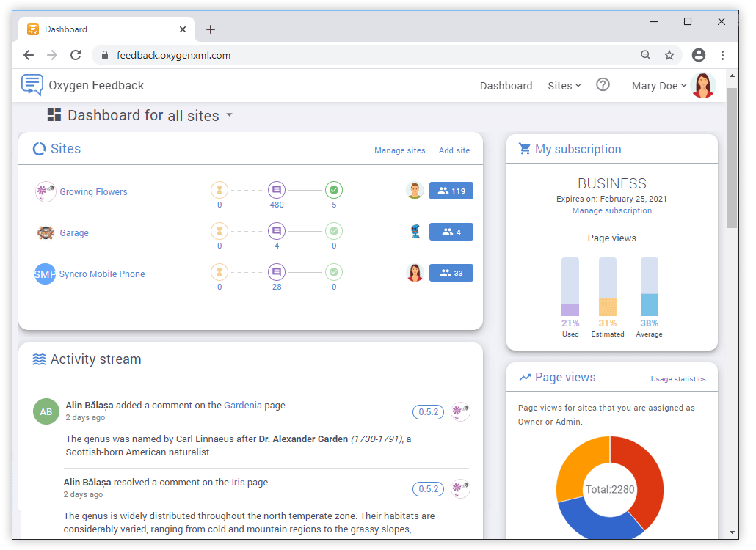Click version 0.5.2 badge on Gardenia comment
Viewport: 756px width, 550px height.
click(428, 412)
